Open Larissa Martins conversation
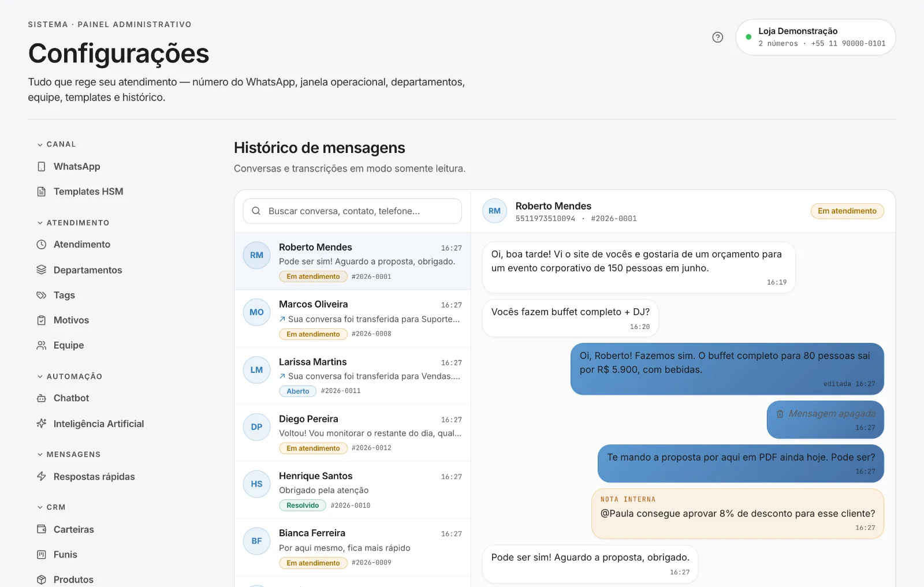The height and width of the screenshot is (587, 924). click(x=352, y=376)
